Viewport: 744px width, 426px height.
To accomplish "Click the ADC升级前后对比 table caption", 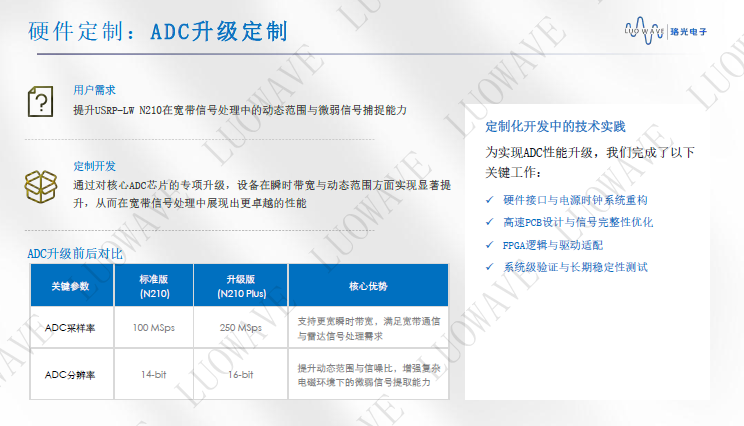I will [75, 254].
